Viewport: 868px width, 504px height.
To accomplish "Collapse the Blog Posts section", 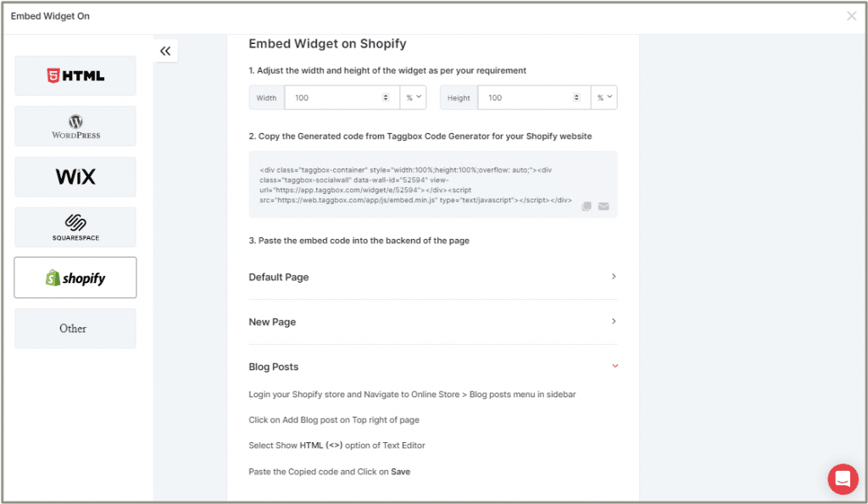I will click(x=613, y=366).
